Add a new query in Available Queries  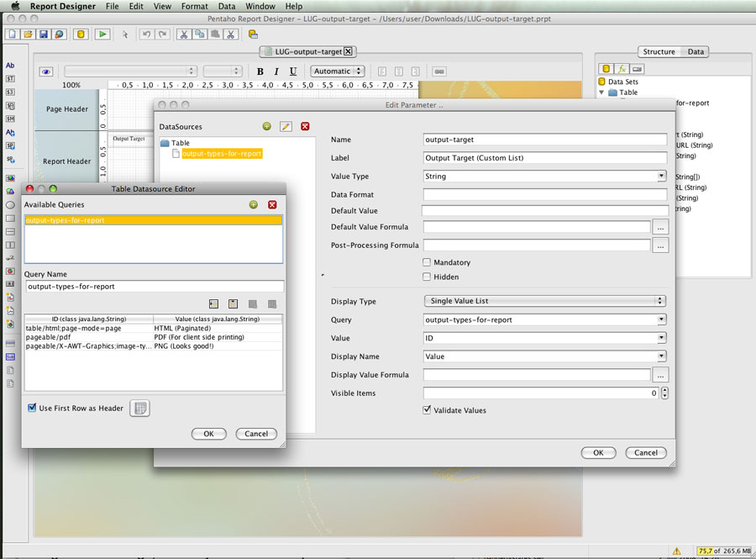tap(253, 204)
